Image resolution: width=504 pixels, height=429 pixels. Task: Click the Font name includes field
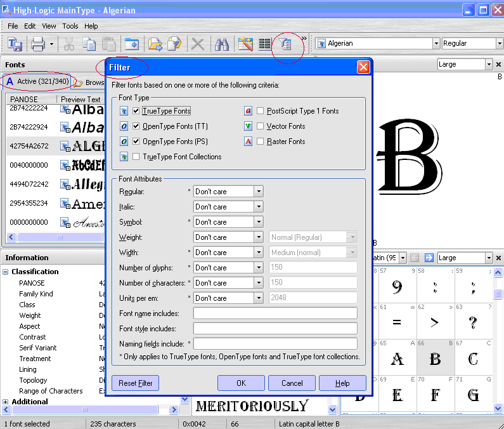(x=275, y=313)
